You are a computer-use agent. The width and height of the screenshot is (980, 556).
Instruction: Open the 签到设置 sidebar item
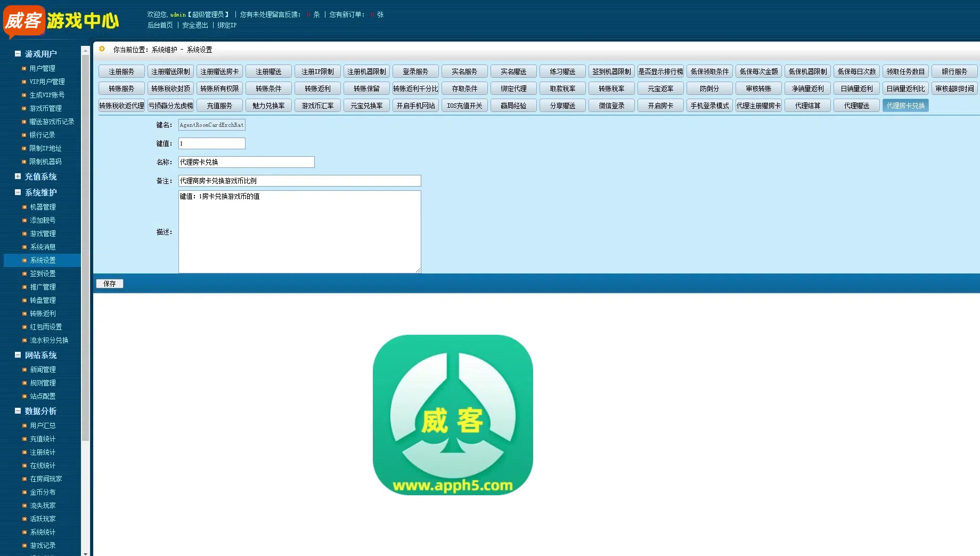43,273
